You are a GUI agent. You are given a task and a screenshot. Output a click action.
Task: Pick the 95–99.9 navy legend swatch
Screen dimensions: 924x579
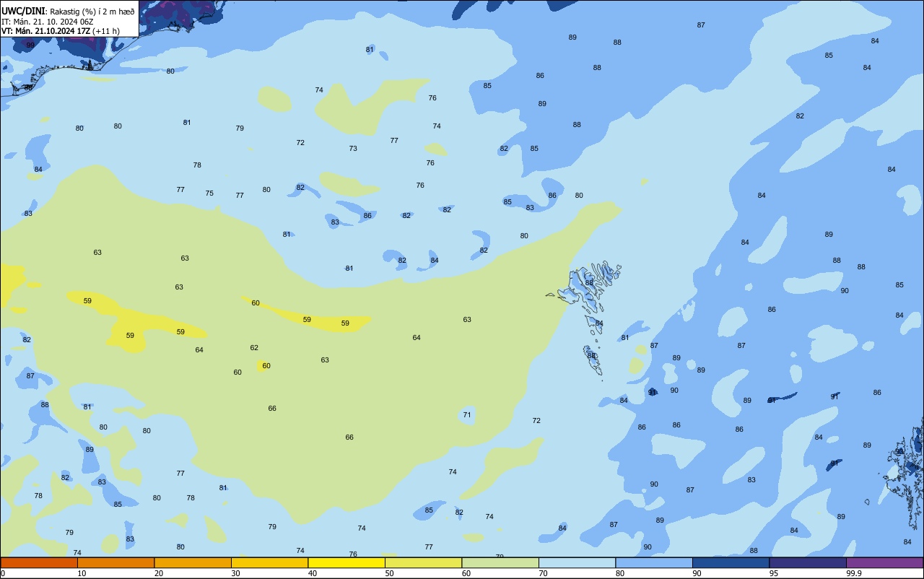[x=808, y=562]
